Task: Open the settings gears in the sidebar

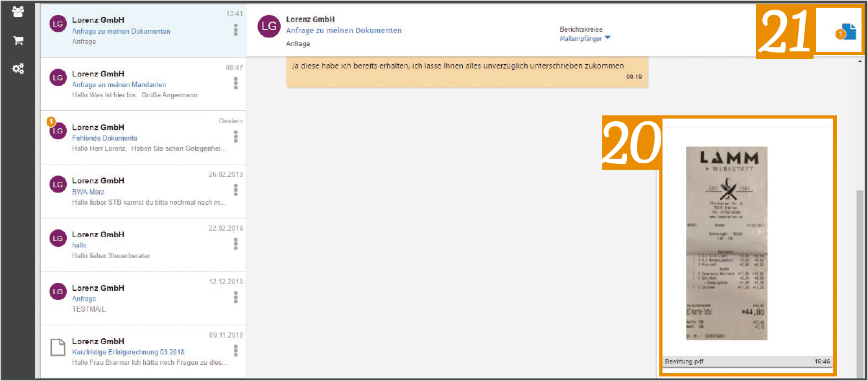Action: point(18,68)
